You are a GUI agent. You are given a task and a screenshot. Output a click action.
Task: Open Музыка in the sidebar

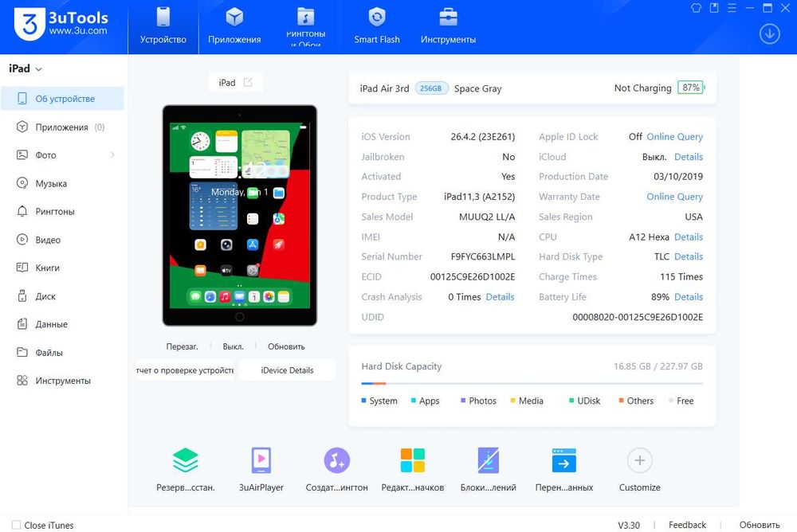tap(62, 183)
